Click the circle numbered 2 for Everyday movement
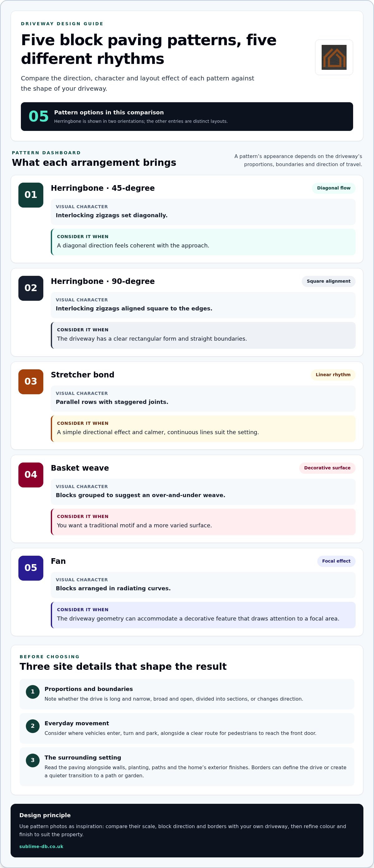The image size is (374, 868). pyautogui.click(x=33, y=726)
